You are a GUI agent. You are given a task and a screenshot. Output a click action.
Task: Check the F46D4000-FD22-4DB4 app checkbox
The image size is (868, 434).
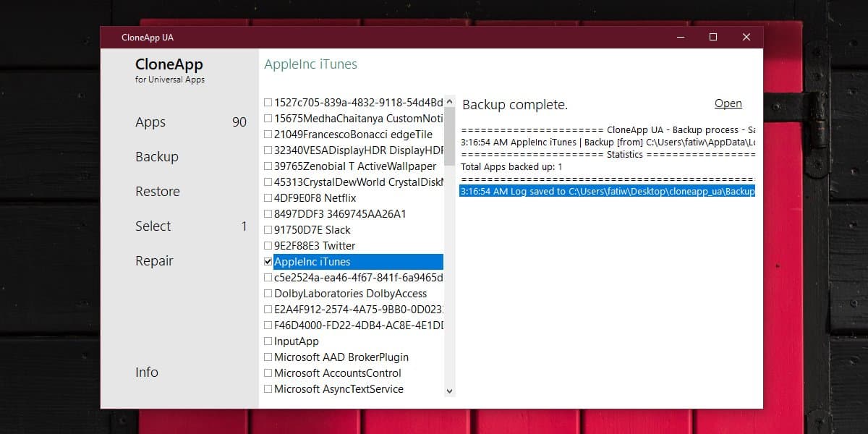pyautogui.click(x=268, y=325)
